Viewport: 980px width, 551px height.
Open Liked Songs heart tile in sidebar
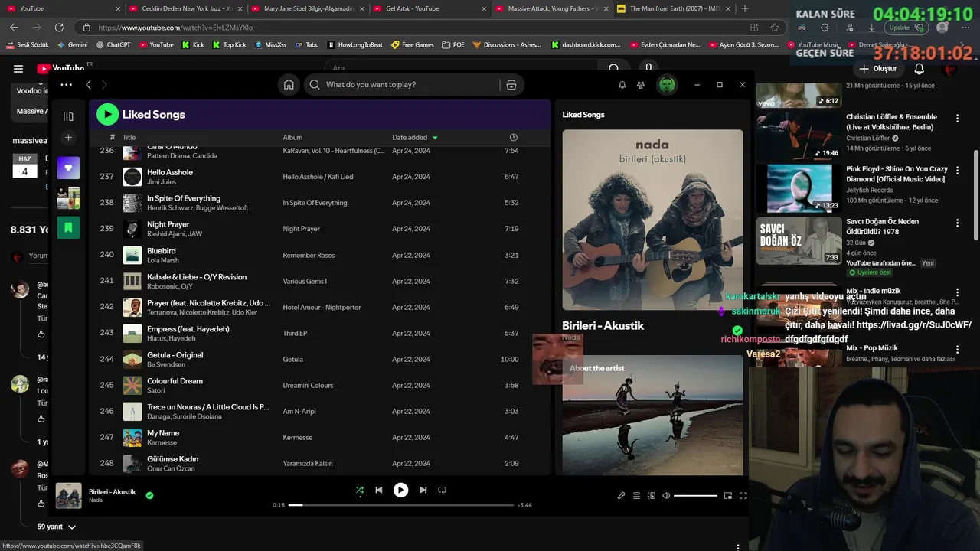(68, 168)
